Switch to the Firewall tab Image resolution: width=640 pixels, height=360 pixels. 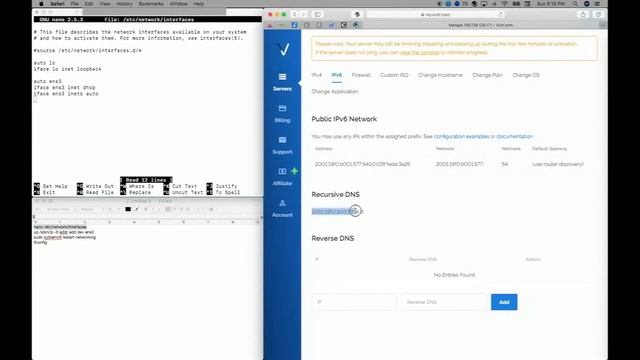coord(361,75)
